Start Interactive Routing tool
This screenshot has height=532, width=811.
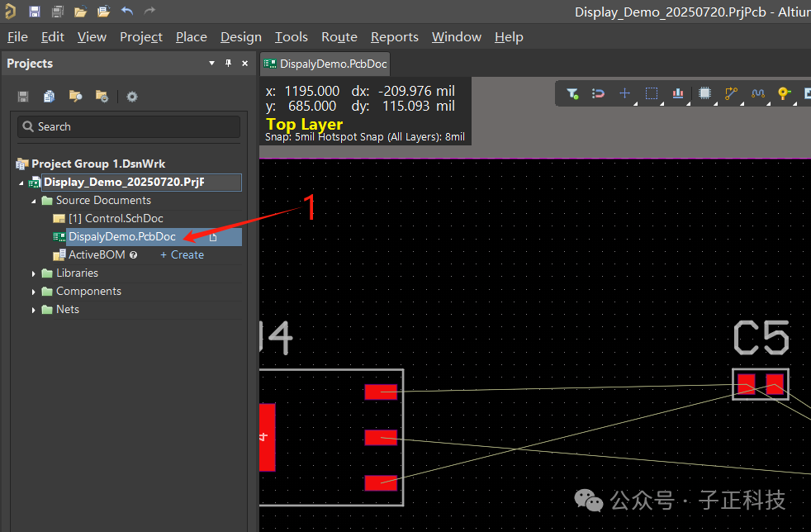click(731, 93)
